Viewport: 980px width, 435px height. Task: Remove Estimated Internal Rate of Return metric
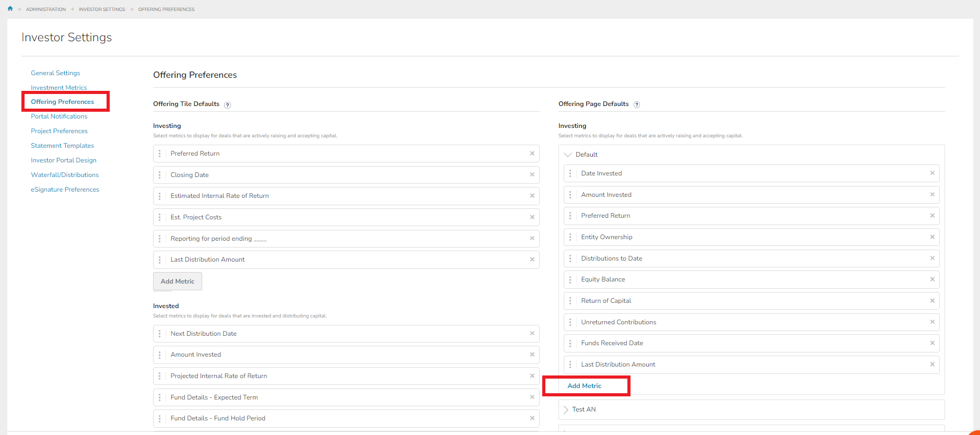pos(532,196)
